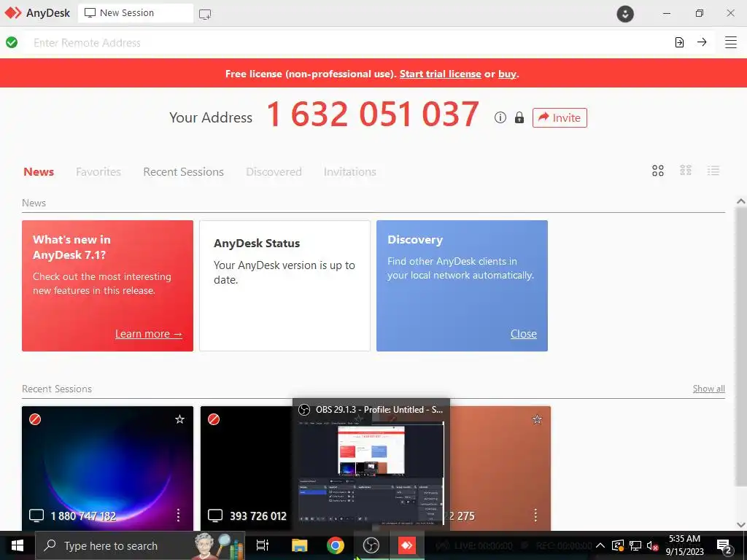Viewport: 747px width, 560px height.
Task: Open the hamburger main menu
Action: 731,42
